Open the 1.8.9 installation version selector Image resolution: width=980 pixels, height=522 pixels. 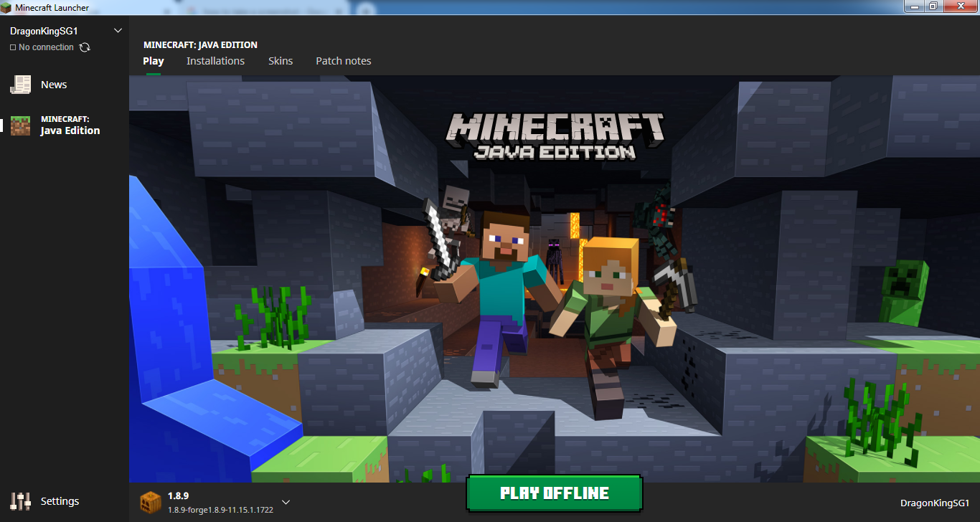tap(215, 502)
